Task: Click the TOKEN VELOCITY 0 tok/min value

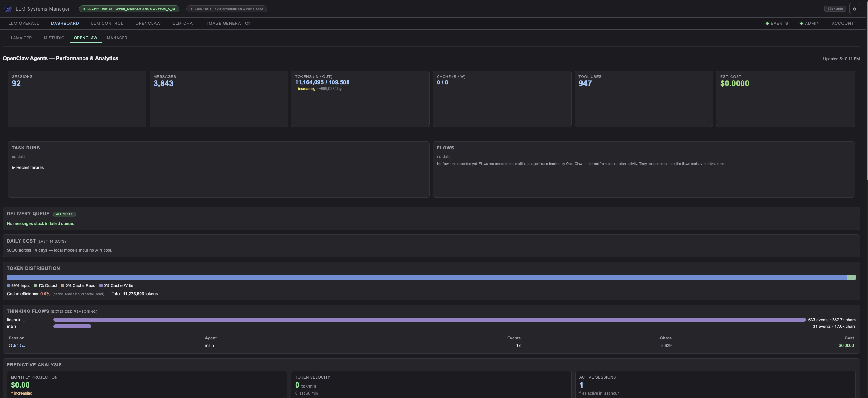Action: tap(306, 385)
